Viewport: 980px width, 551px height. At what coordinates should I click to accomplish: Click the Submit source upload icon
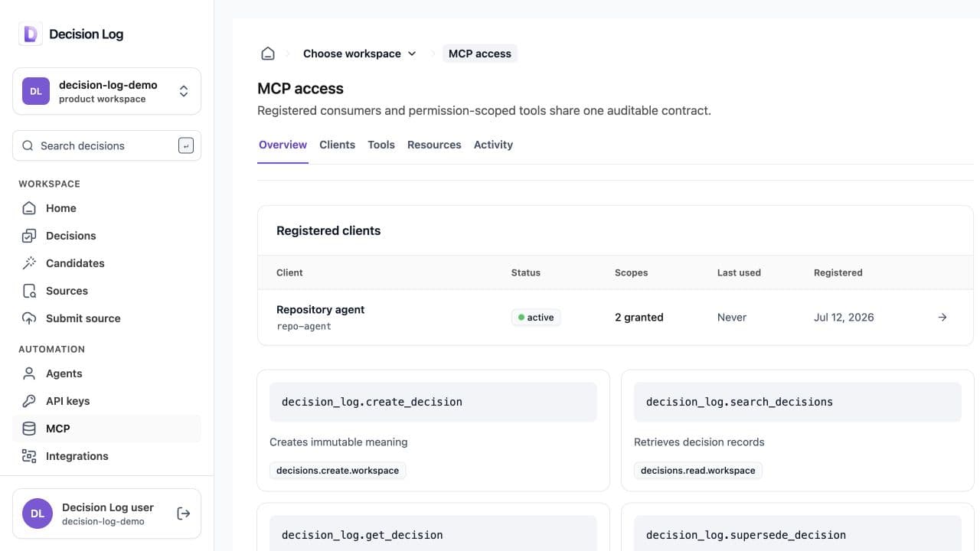click(29, 318)
